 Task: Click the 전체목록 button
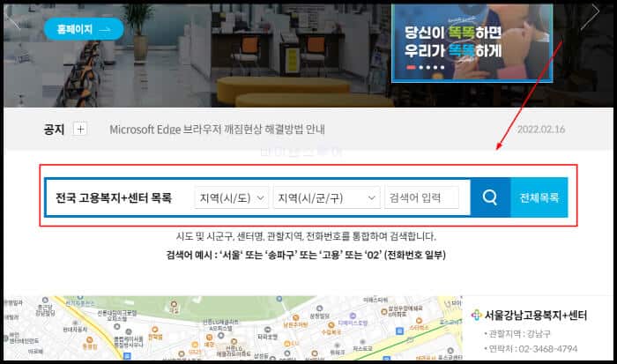pyautogui.click(x=539, y=197)
